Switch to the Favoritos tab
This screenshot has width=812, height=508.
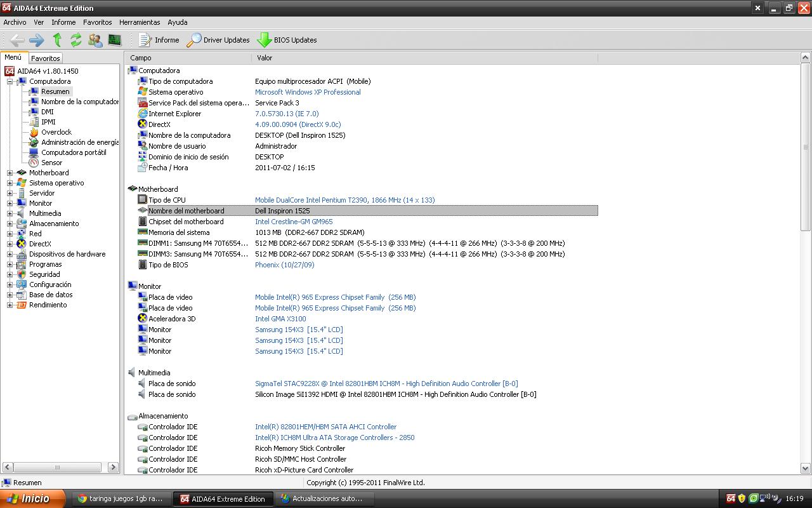click(46, 58)
